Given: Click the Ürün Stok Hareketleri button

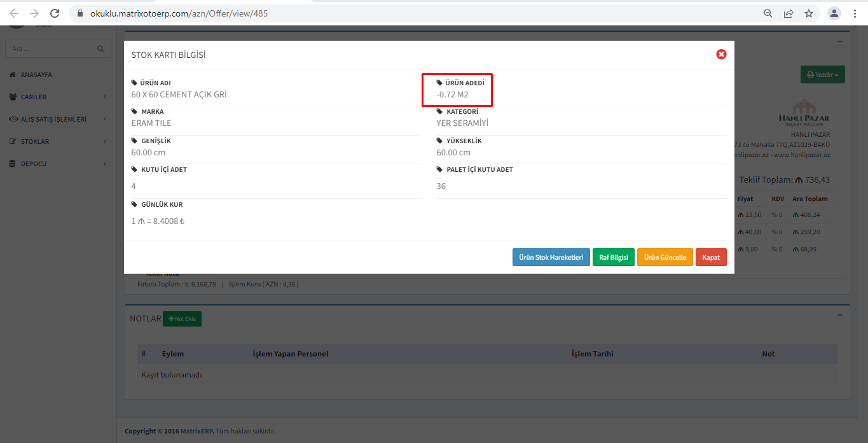Looking at the screenshot, I should tap(551, 257).
